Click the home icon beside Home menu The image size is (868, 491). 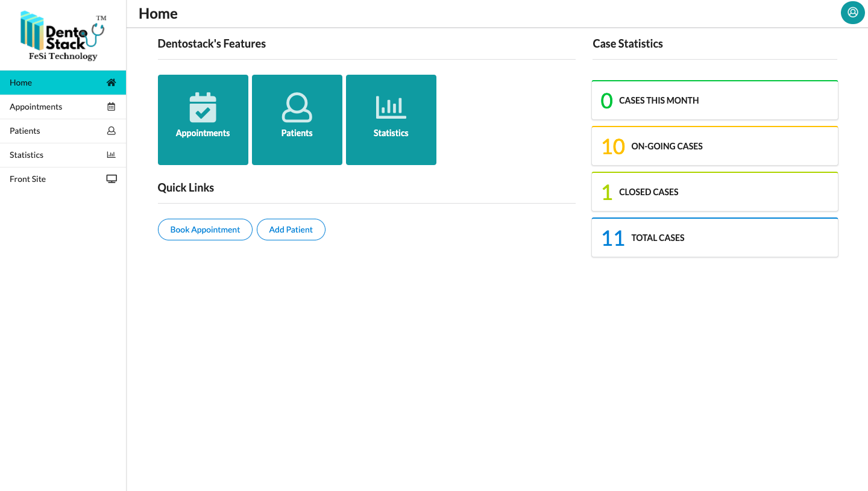tap(111, 82)
